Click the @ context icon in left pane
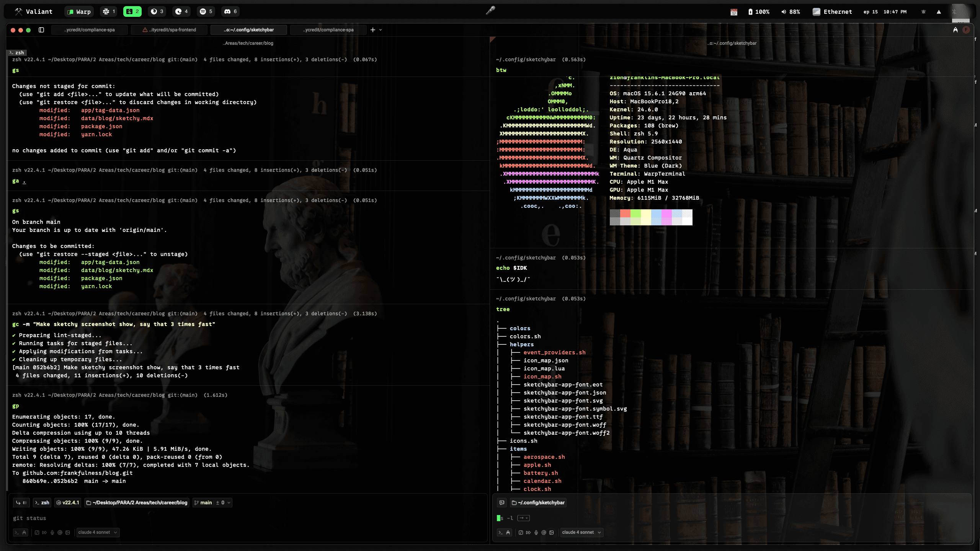980x551 pixels. pos(60,532)
